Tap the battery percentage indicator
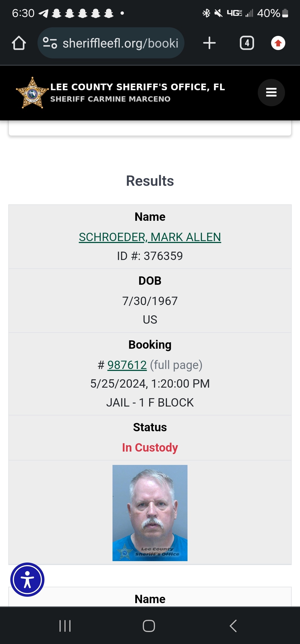 [x=272, y=13]
